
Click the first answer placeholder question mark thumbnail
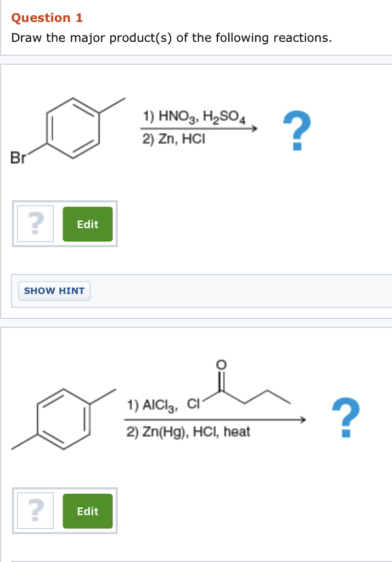36,224
